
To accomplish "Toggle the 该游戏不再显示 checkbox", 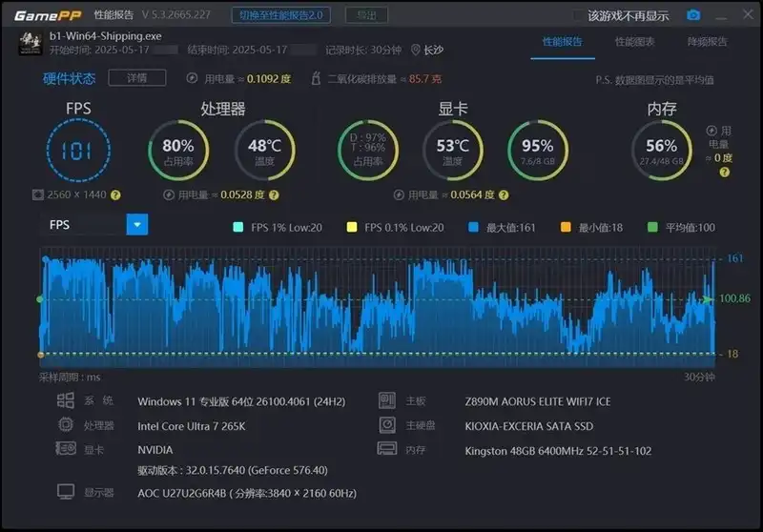I will pyautogui.click(x=578, y=15).
